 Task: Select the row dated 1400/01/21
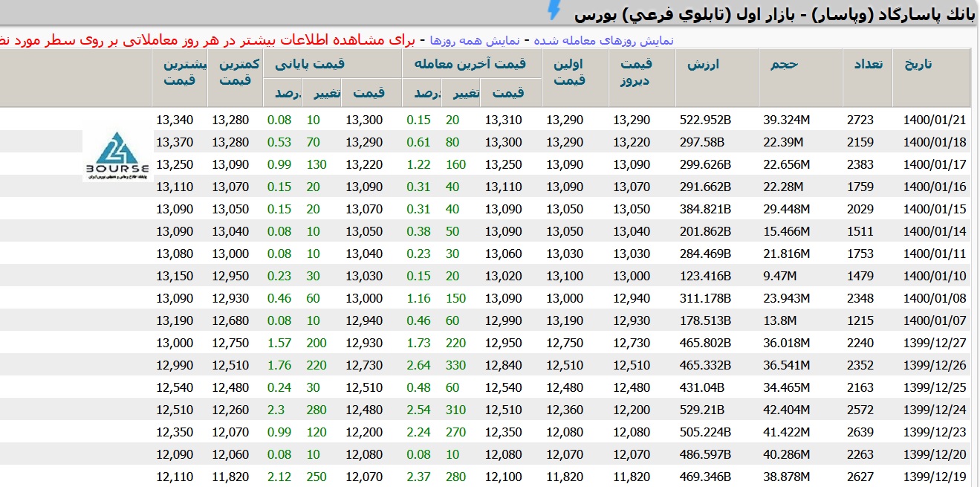point(485,120)
